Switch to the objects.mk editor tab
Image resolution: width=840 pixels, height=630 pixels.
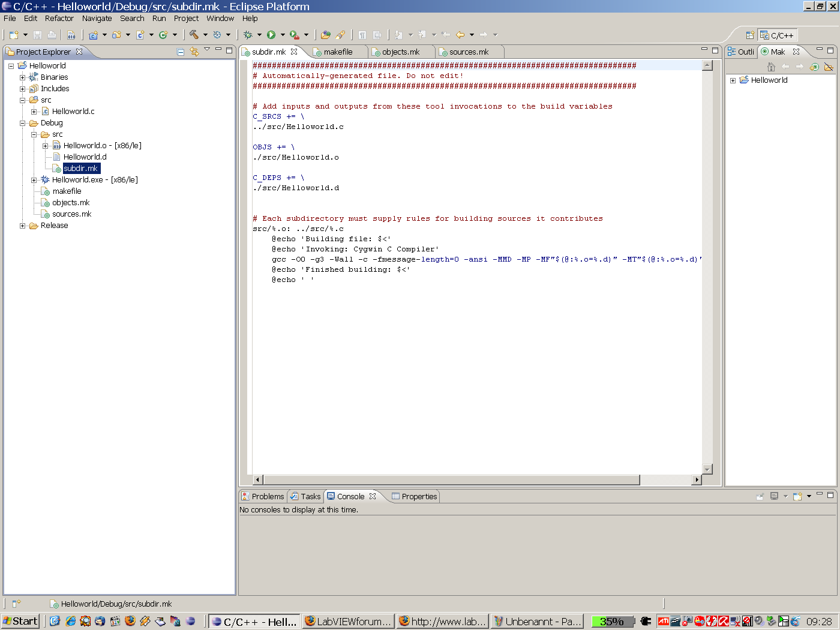click(400, 52)
